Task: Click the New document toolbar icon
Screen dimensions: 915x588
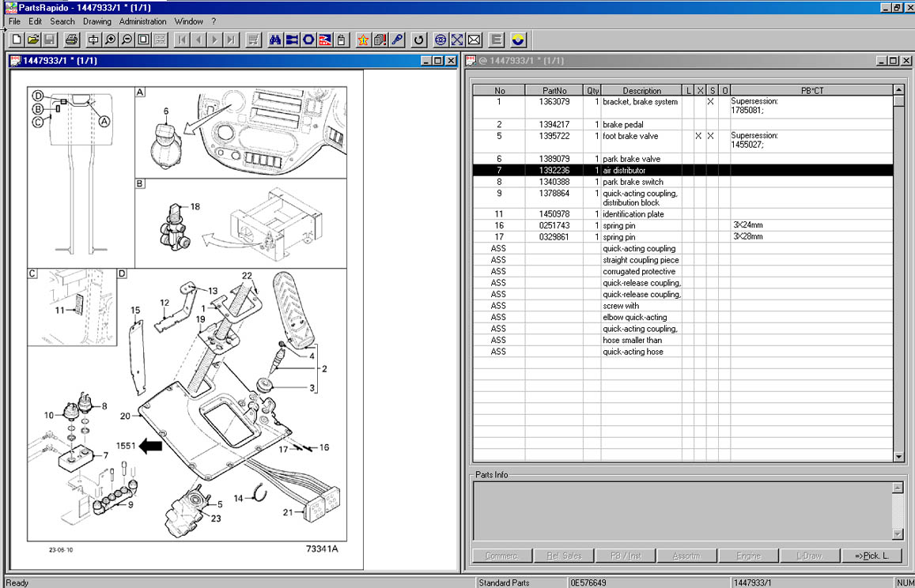Action: pos(17,40)
